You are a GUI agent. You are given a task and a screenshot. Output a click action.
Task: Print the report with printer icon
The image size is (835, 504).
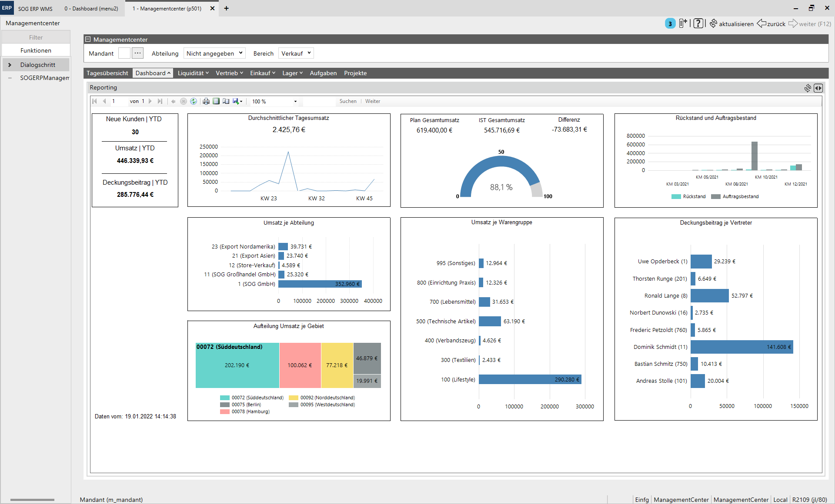206,101
